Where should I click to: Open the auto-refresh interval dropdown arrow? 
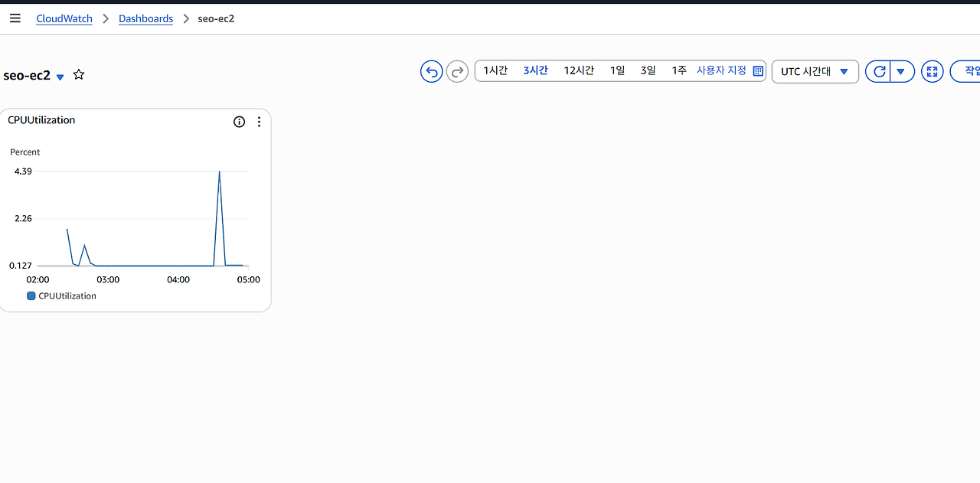point(900,71)
